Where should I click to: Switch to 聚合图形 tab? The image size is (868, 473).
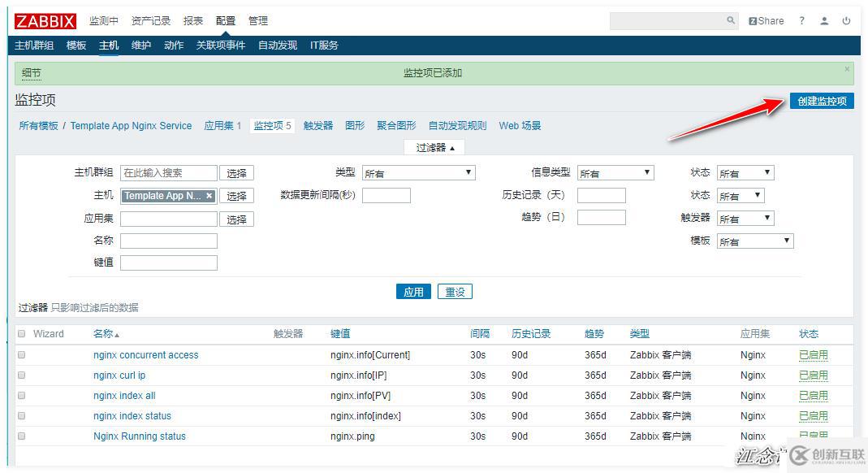pyautogui.click(x=396, y=126)
